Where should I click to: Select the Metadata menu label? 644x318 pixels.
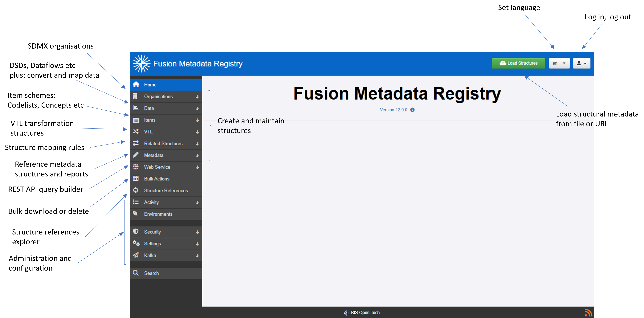point(154,155)
